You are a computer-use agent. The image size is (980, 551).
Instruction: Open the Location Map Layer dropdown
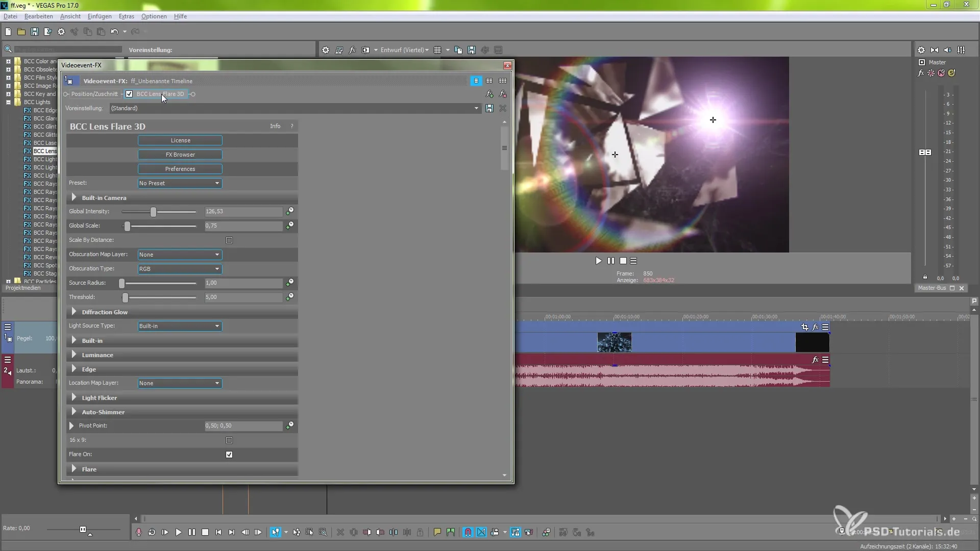[x=180, y=383]
